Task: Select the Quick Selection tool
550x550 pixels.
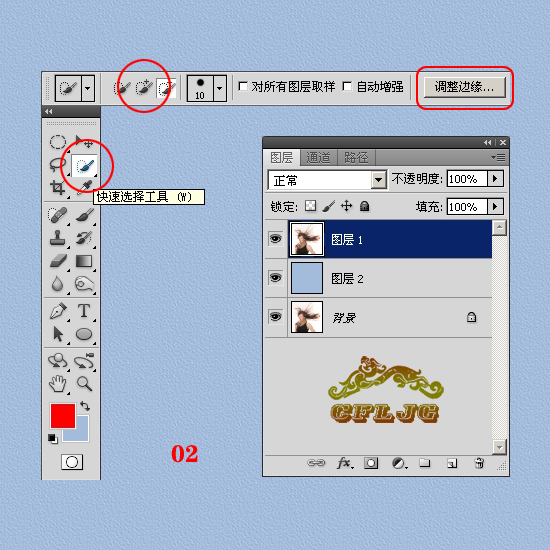Action: (85, 165)
